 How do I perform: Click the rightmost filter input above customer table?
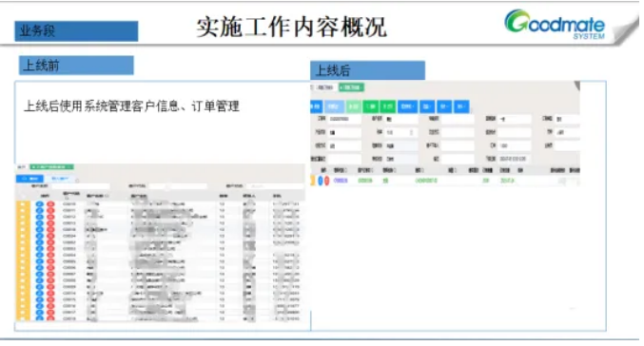point(276,186)
